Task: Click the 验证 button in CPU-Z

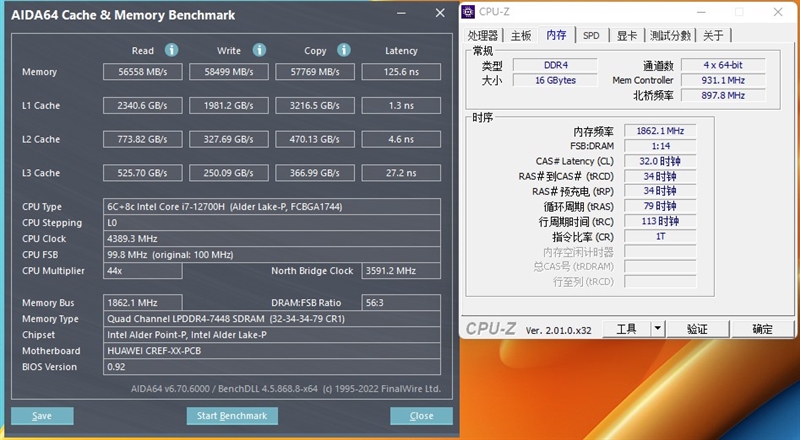Action: [697, 329]
